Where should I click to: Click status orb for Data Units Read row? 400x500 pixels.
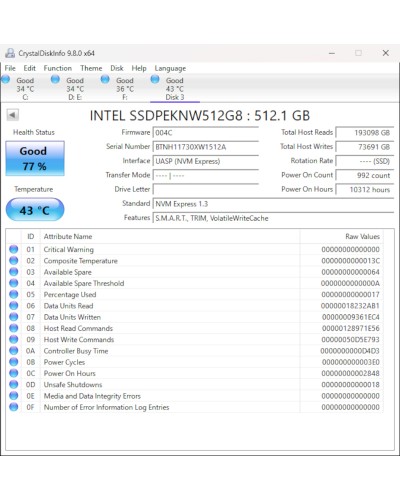pyautogui.click(x=14, y=305)
